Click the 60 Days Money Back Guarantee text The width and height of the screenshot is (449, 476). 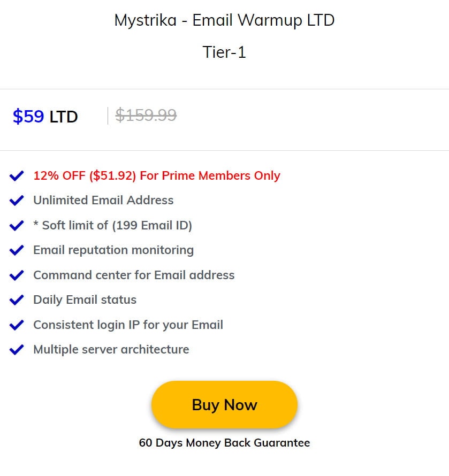(224, 443)
